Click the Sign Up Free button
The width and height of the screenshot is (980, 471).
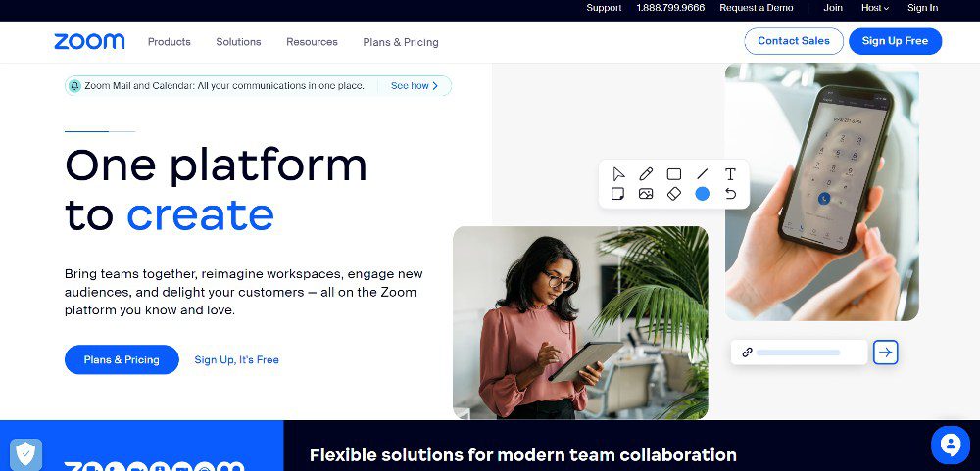pyautogui.click(x=895, y=41)
